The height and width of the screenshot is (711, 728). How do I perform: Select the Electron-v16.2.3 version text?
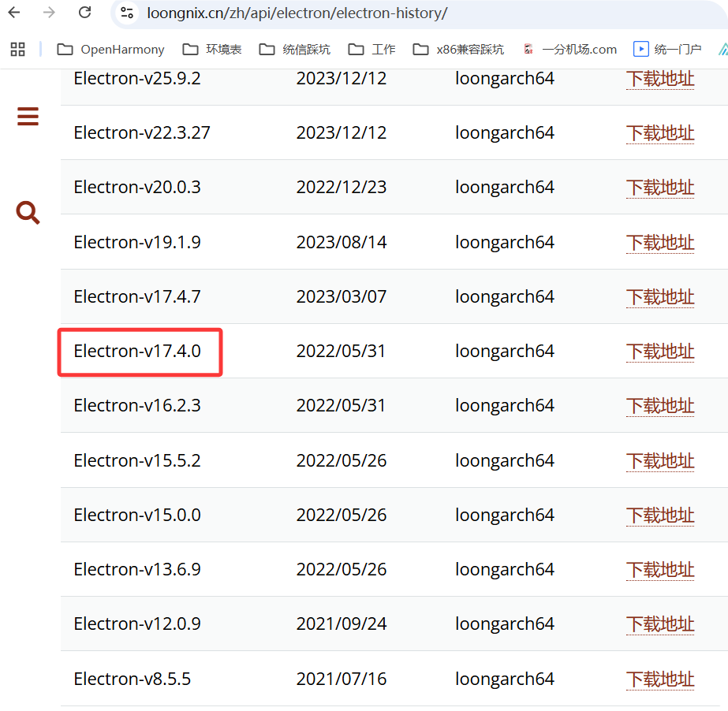pyautogui.click(x=137, y=406)
